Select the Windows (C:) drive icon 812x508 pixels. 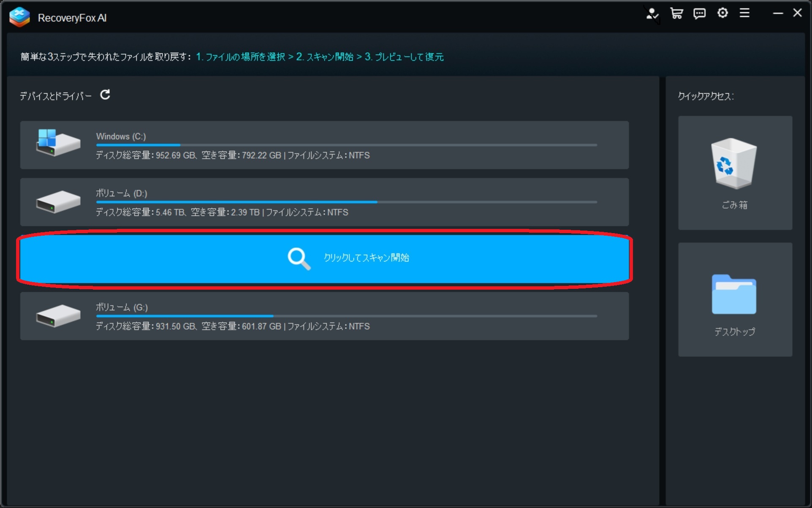click(58, 143)
